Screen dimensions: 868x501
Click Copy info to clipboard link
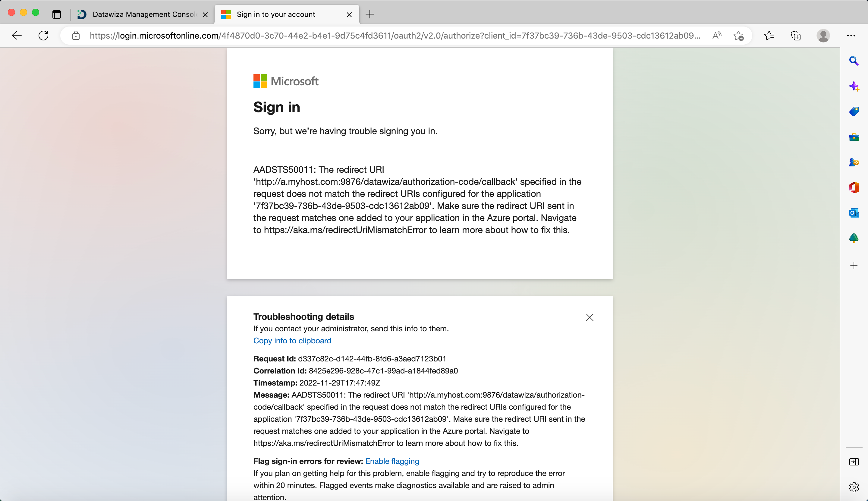[292, 341]
